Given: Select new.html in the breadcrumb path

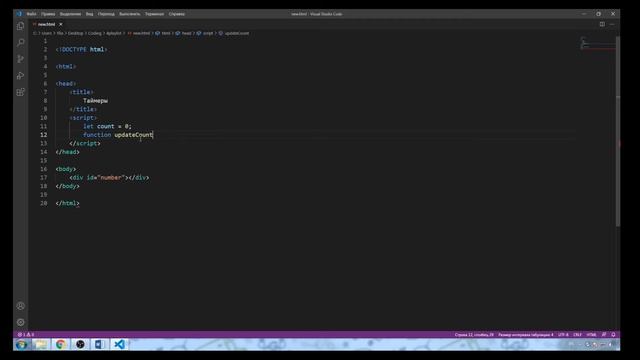Looking at the screenshot, I should (139, 33).
